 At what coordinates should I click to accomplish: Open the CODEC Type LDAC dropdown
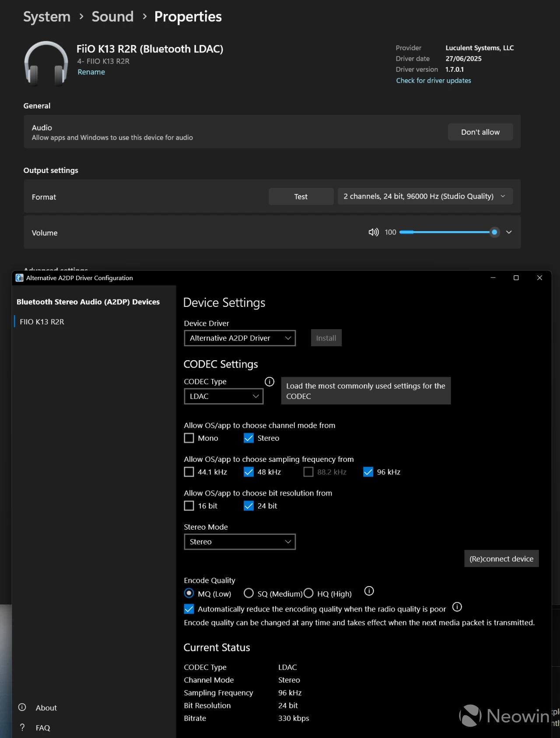[224, 396]
